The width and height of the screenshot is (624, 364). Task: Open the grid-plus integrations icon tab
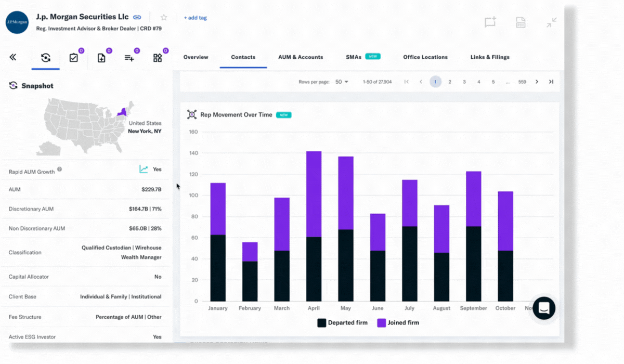click(158, 58)
